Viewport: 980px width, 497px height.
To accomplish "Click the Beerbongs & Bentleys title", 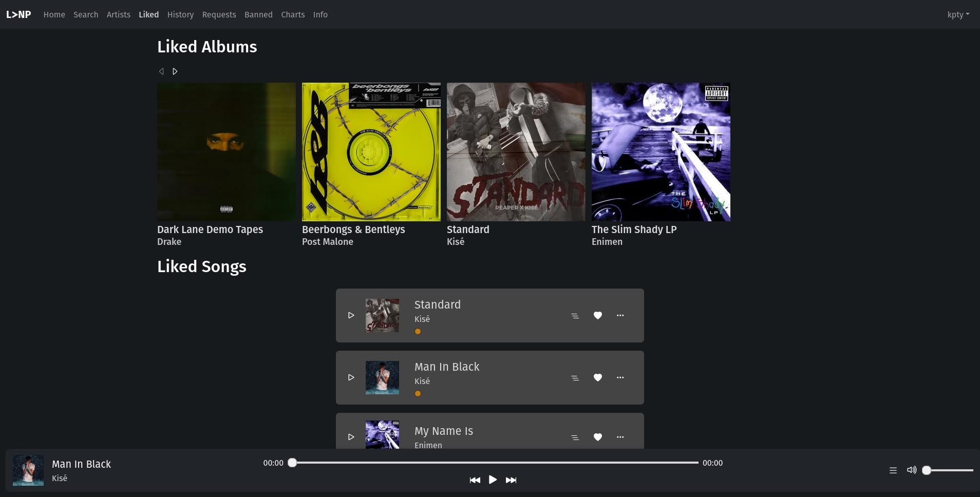I will tap(353, 230).
